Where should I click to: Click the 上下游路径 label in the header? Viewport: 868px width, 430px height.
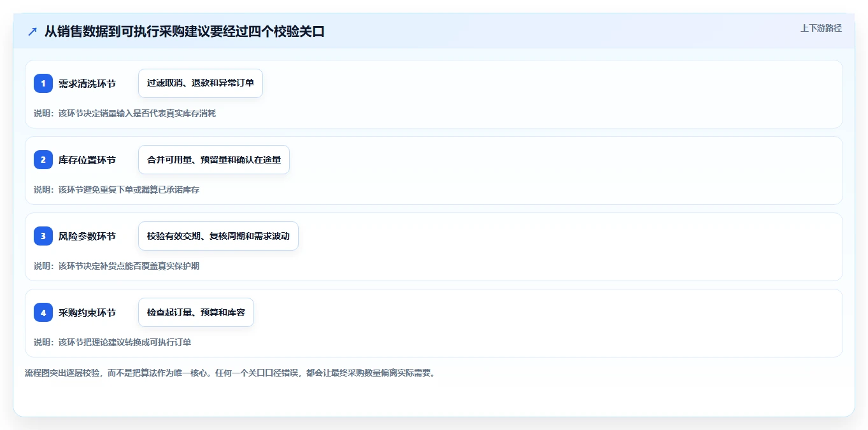coord(821,28)
